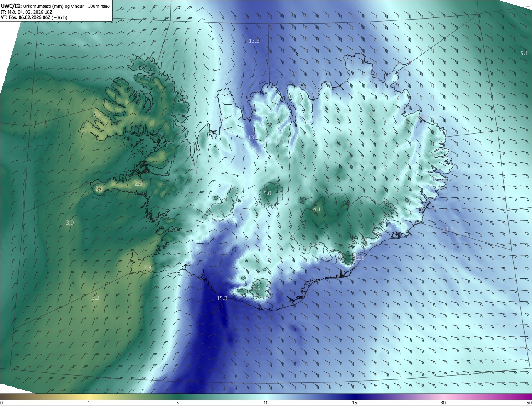532x406 pixels.
Task: Click the "0" label on the color scale
Action: (x=2, y=403)
